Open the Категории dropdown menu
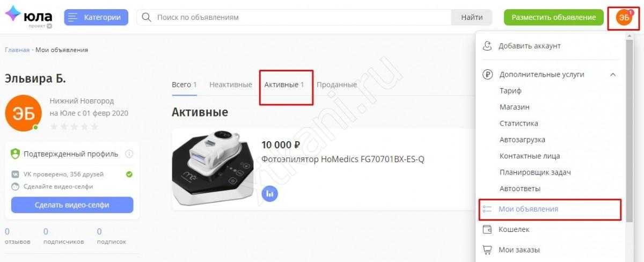Viewport: 644px width, 262px height. [x=96, y=17]
